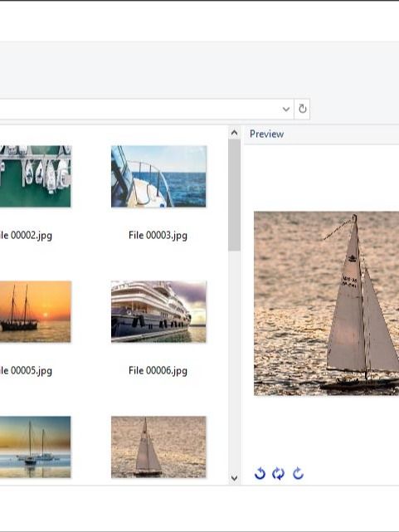Expand the address bar history dropdown
This screenshot has height=532, width=399.
[x=286, y=109]
